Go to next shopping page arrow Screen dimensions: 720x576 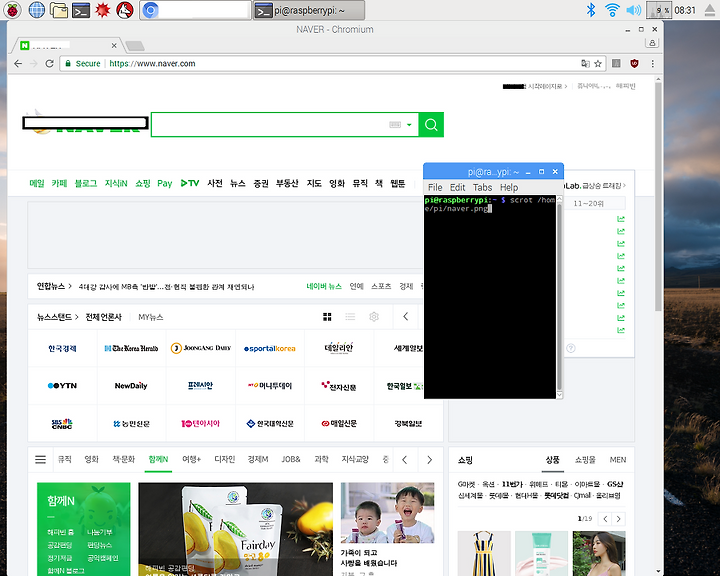tap(619, 519)
